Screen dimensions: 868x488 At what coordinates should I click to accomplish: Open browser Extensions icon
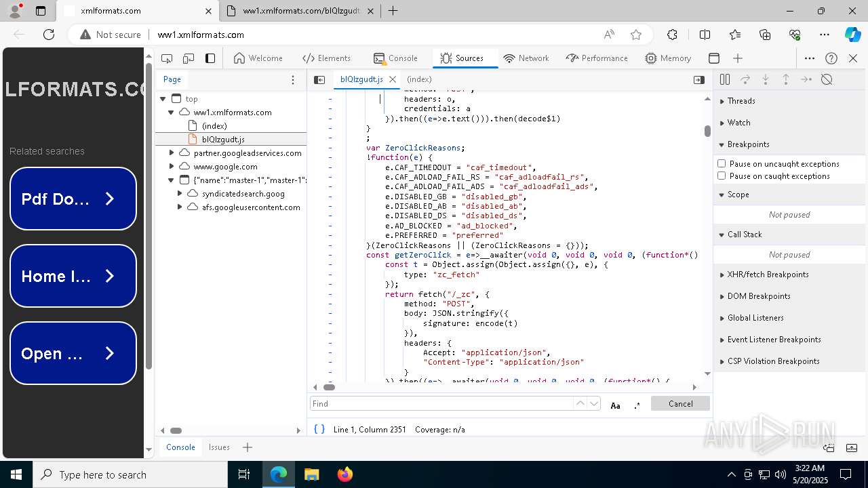(672, 35)
